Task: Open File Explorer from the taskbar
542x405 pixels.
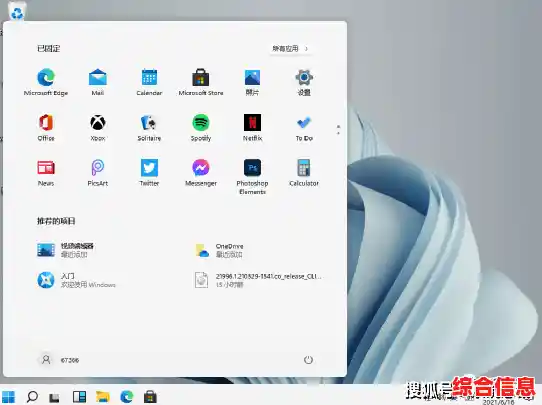Action: coord(103,397)
